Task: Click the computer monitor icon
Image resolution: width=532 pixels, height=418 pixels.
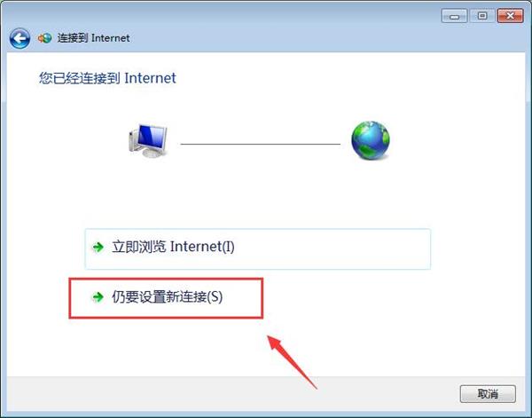Action: click(x=148, y=140)
